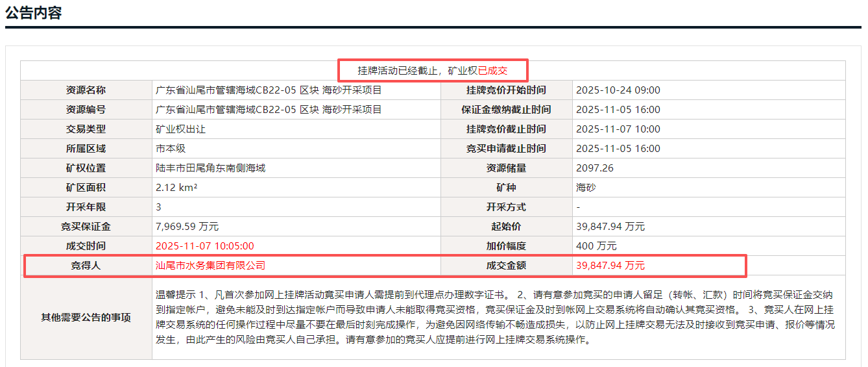Click the 加价幅度 value 400 万元

[596, 246]
